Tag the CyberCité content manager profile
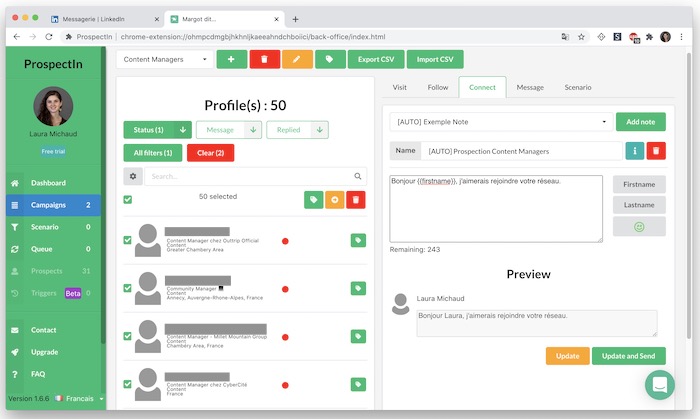Image resolution: width=700 pixels, height=419 pixels. click(x=358, y=385)
